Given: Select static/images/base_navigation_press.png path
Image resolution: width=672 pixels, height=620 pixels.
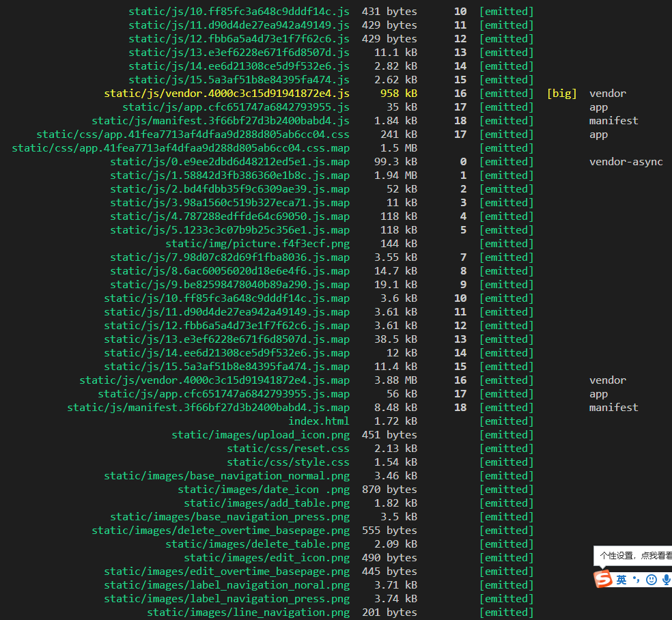Looking at the screenshot, I should (229, 517).
